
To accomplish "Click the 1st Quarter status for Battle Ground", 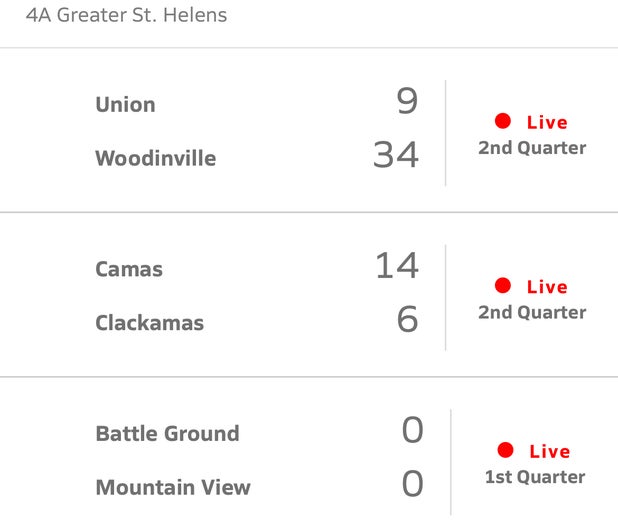I will pos(535,477).
